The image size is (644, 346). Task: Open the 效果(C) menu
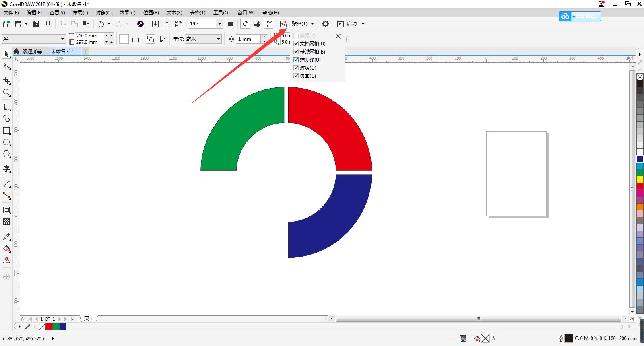(x=127, y=13)
